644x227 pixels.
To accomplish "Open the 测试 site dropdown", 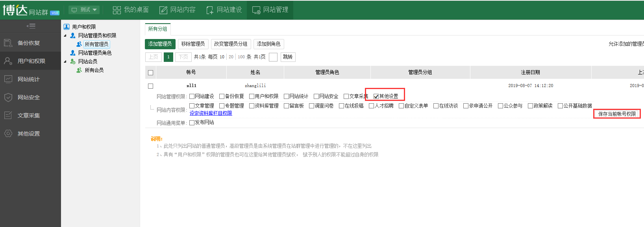I will [x=84, y=10].
